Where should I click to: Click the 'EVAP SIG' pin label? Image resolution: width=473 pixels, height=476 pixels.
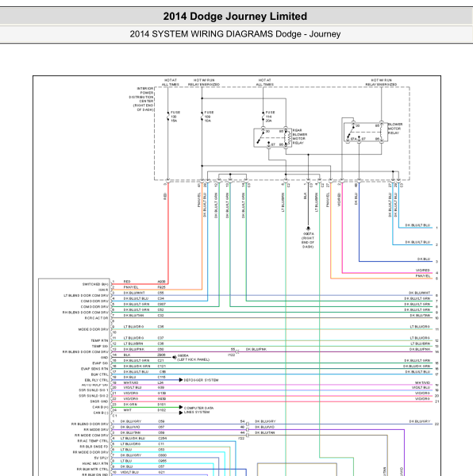(x=100, y=363)
